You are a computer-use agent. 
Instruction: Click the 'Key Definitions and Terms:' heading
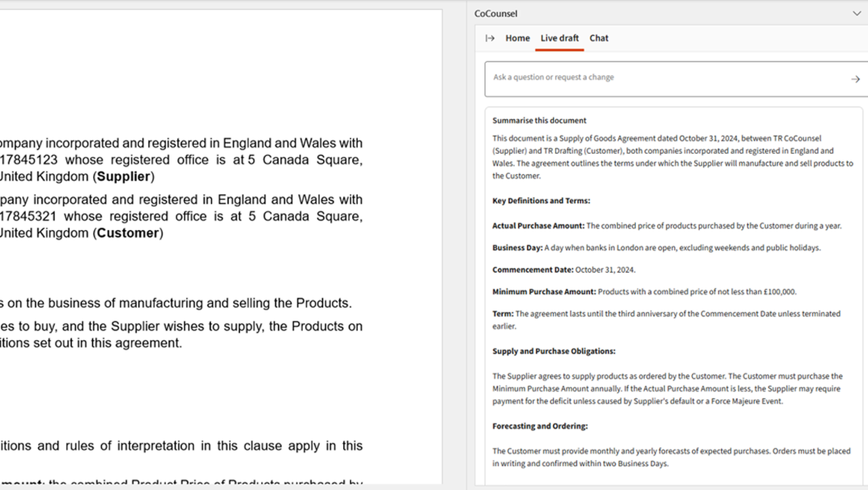click(x=541, y=201)
